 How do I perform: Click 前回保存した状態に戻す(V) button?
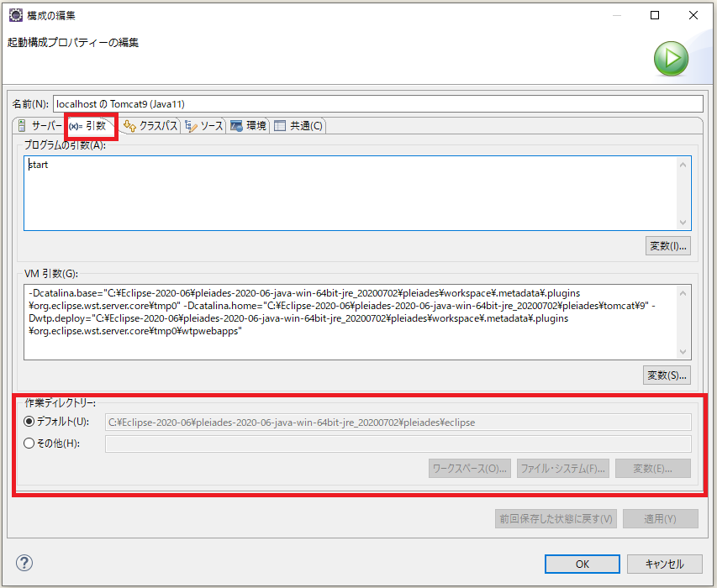pyautogui.click(x=556, y=518)
